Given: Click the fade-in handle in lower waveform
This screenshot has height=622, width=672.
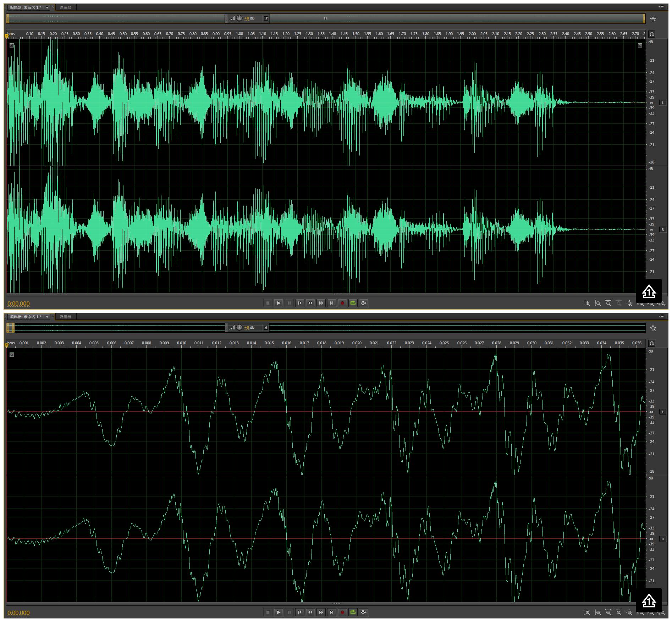Looking at the screenshot, I should [12, 355].
